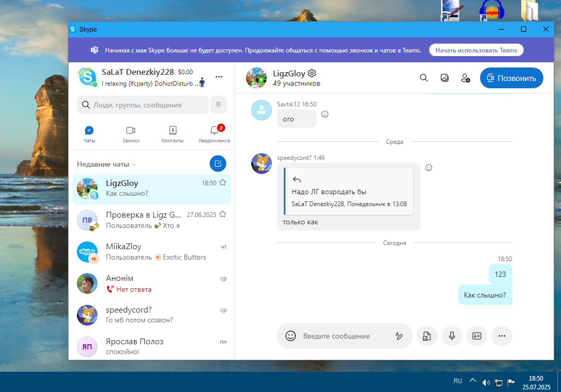Toggle favorite star on LigzGloy chat
The width and height of the screenshot is (561, 392).
[223, 182]
